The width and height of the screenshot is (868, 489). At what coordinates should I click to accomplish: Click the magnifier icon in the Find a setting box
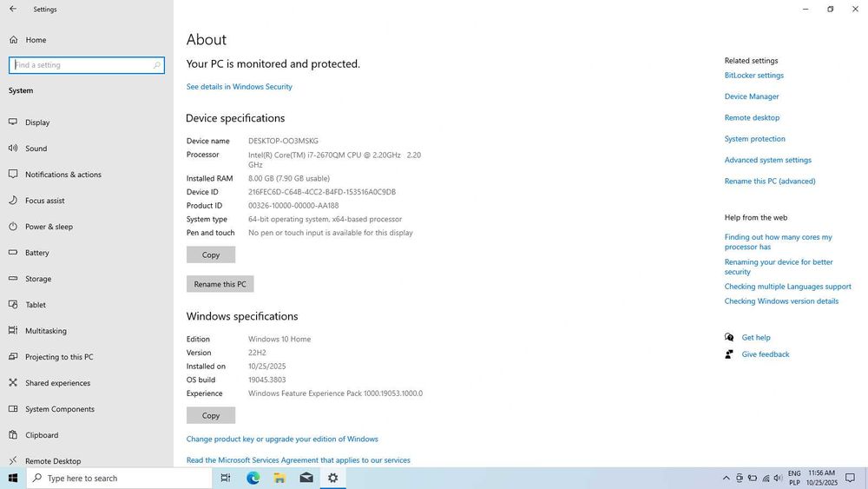tap(156, 65)
